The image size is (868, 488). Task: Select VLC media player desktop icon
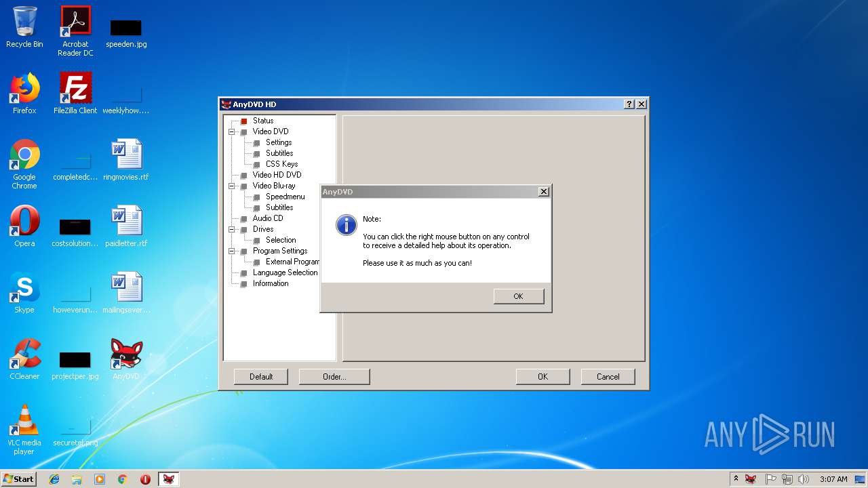[24, 430]
